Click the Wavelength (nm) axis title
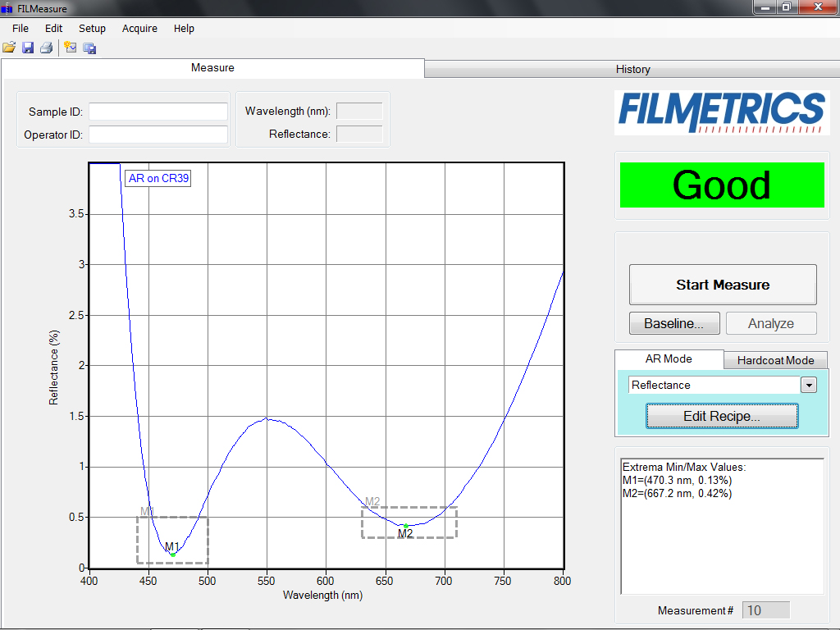This screenshot has width=840, height=630. [x=322, y=596]
